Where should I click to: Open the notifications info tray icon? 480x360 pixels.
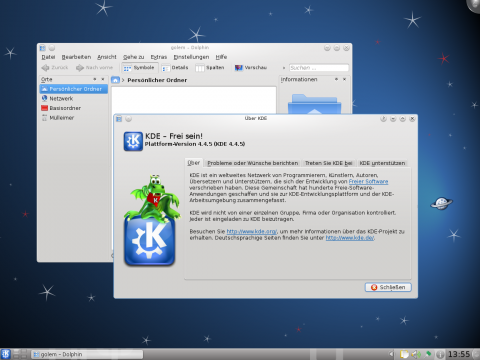coord(440,354)
